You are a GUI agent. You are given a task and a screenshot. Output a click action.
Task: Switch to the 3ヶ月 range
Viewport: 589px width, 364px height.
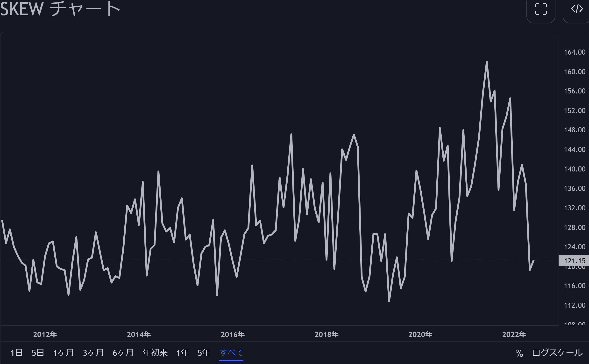93,353
